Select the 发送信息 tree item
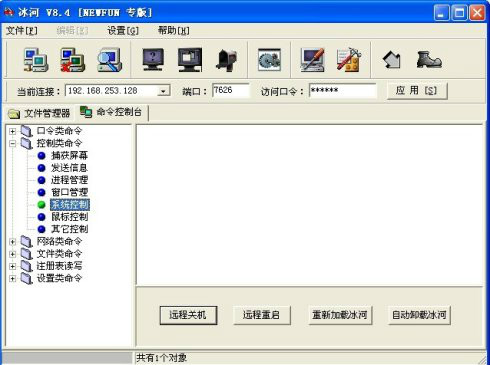Viewport: 490px width, 365px height. point(69,168)
